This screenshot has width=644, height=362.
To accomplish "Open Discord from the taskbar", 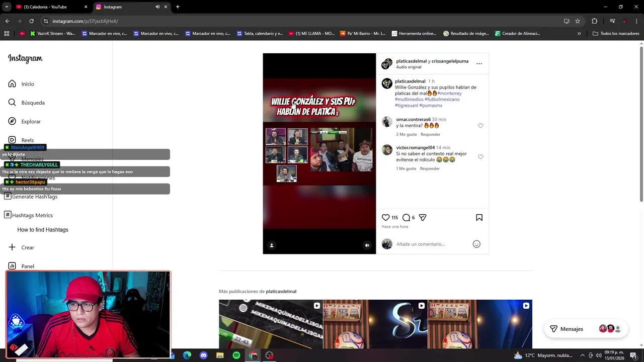I will pyautogui.click(x=203, y=355).
